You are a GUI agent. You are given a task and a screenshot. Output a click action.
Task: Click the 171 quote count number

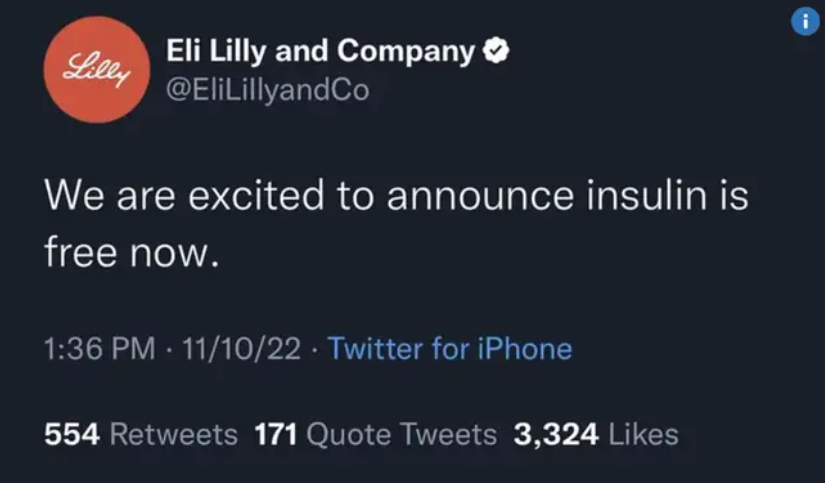[276, 434]
